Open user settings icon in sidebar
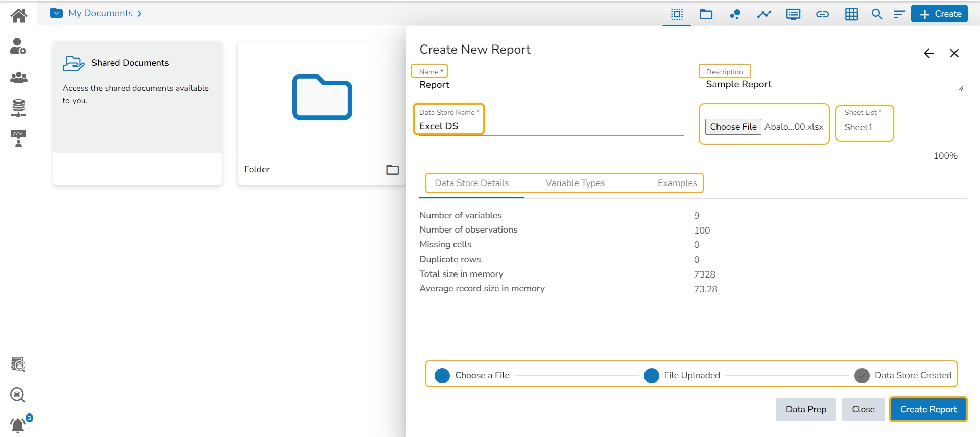Image resolution: width=980 pixels, height=437 pixels. click(x=18, y=47)
